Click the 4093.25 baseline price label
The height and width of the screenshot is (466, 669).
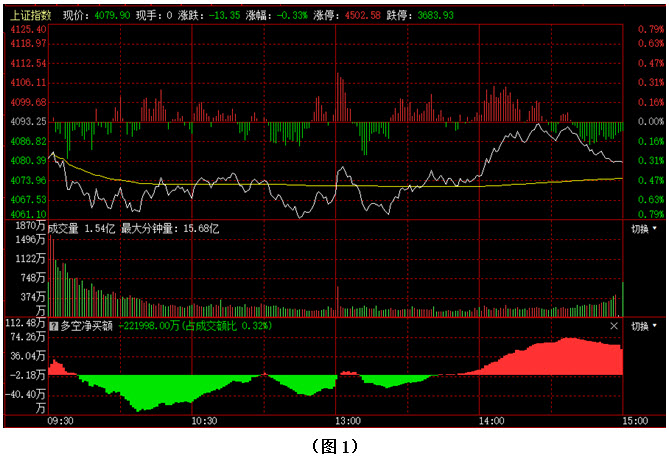pyautogui.click(x=29, y=121)
